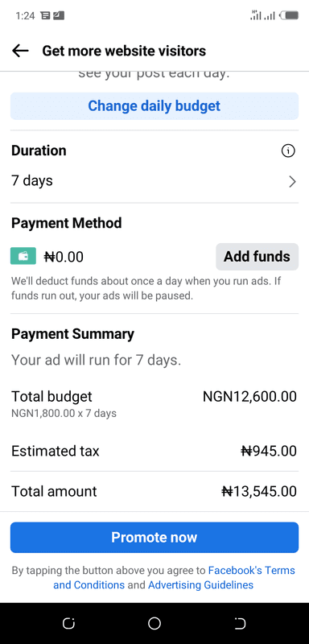Viewport: 309px width, 644px height.
Task: Tap the Android back navigation icon
Action: click(x=240, y=624)
